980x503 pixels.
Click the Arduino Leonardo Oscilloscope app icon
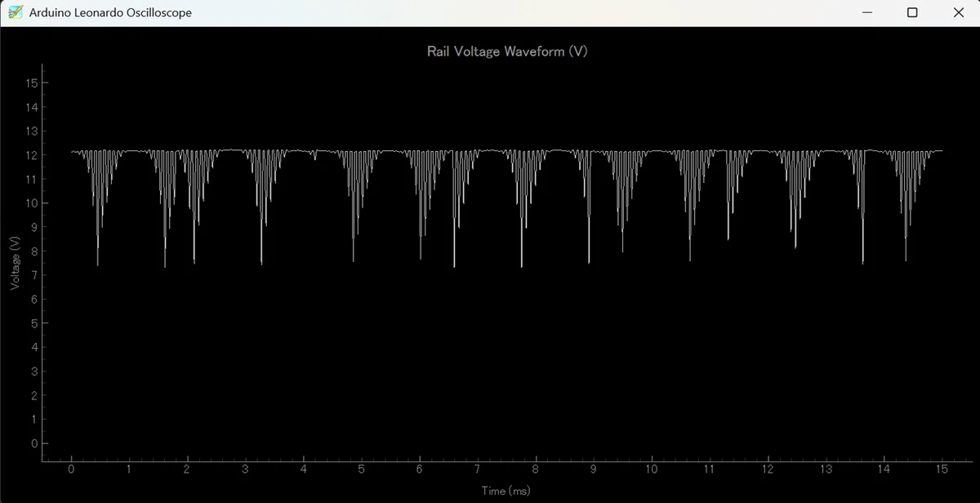point(15,12)
